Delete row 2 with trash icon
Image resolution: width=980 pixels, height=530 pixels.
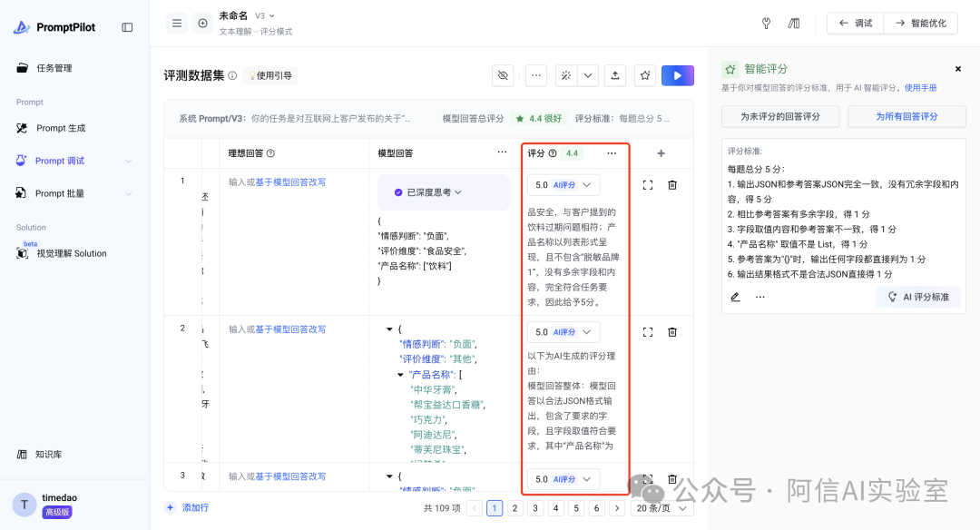pos(672,332)
